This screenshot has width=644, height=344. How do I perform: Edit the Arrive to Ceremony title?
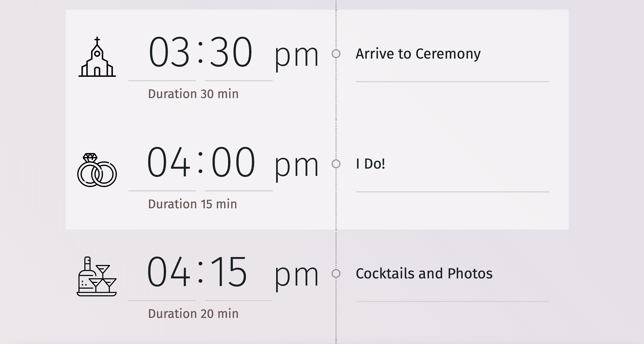coord(418,54)
